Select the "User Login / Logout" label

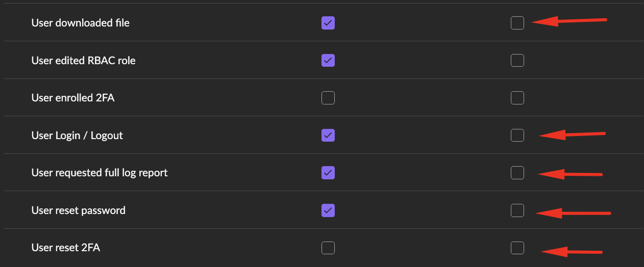coord(78,136)
